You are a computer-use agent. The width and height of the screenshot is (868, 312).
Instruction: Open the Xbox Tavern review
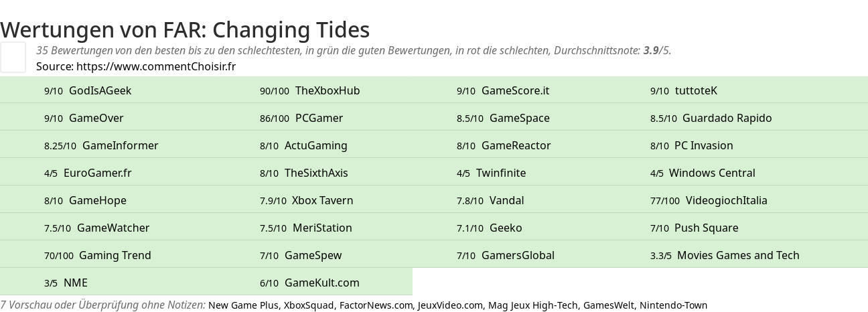322,200
